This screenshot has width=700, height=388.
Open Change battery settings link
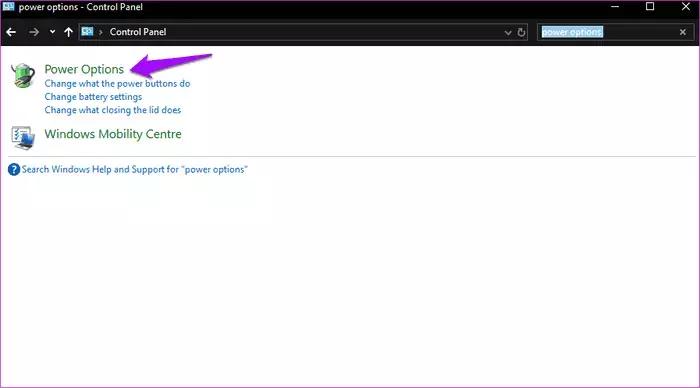(x=93, y=97)
